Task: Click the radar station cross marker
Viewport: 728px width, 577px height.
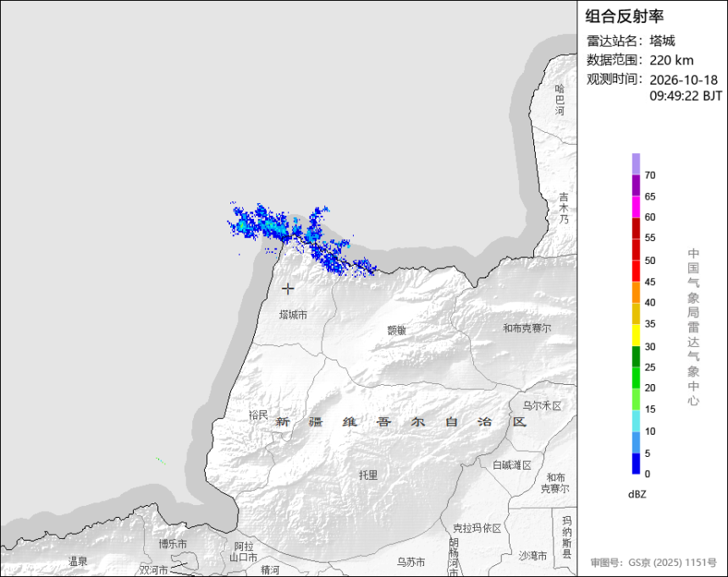Action: click(288, 288)
